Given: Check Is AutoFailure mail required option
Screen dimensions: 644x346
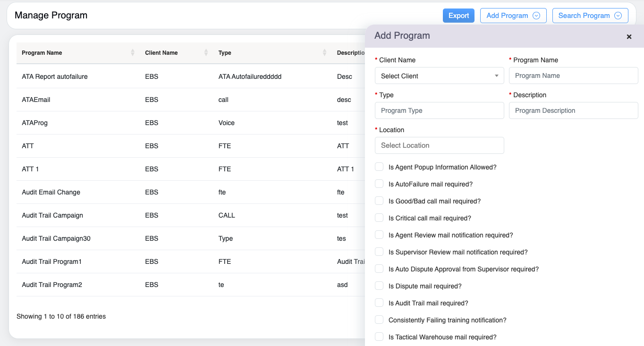Looking at the screenshot, I should click(379, 184).
